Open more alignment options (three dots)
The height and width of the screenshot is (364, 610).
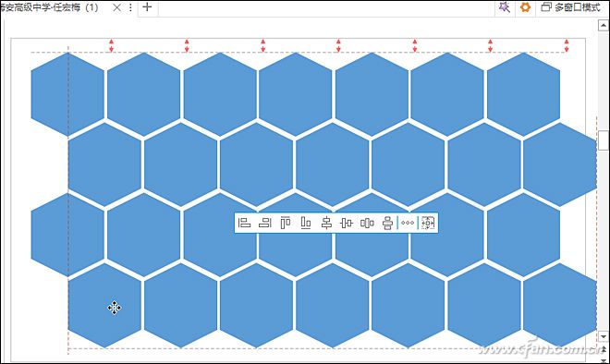(x=408, y=223)
